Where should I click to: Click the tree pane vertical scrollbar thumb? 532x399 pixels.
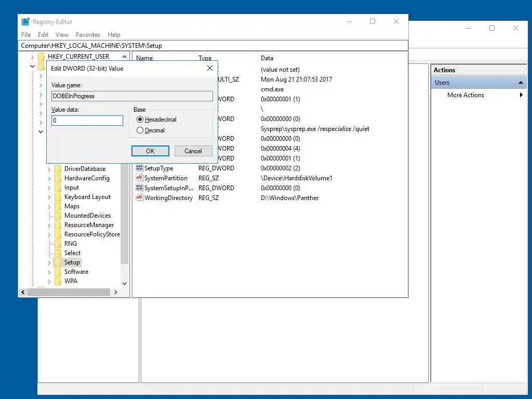pyautogui.click(x=125, y=214)
